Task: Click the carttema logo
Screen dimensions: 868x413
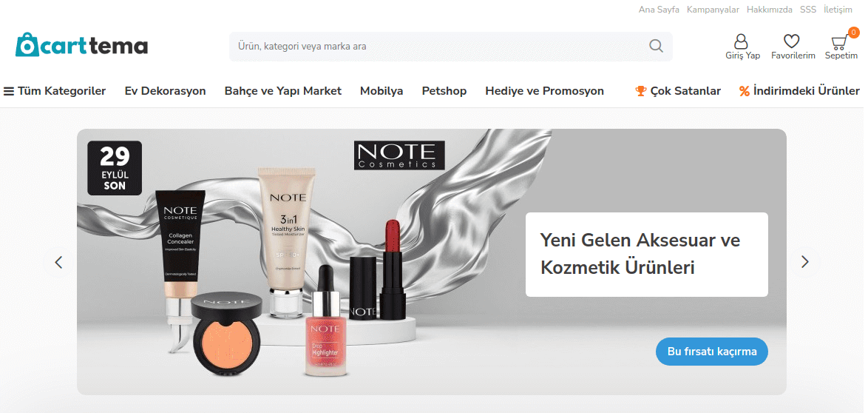Action: click(x=82, y=45)
